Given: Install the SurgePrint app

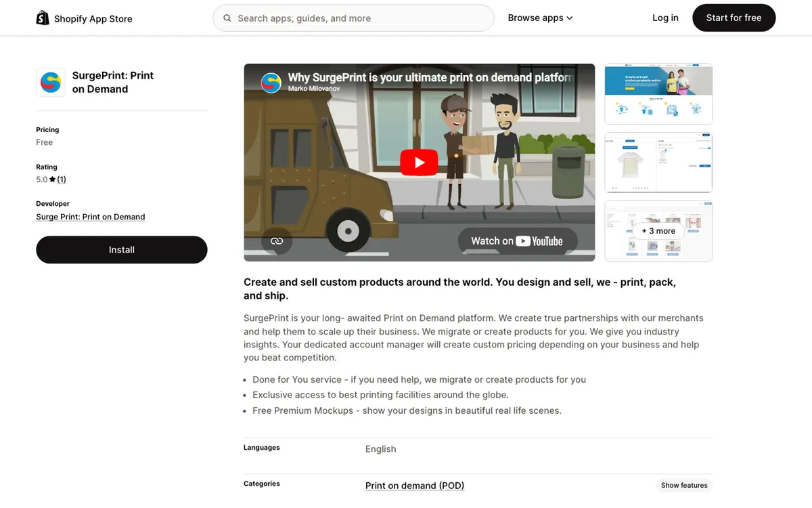Looking at the screenshot, I should click(122, 250).
